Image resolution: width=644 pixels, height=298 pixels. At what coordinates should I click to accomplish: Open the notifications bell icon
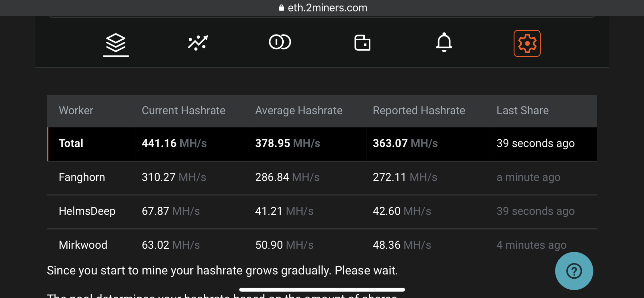(444, 43)
